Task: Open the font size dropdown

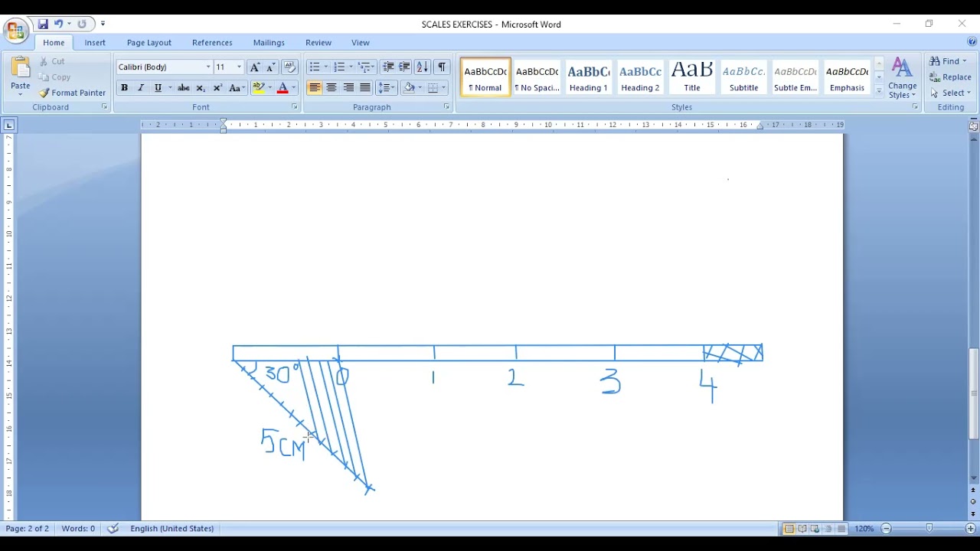Action: [239, 67]
